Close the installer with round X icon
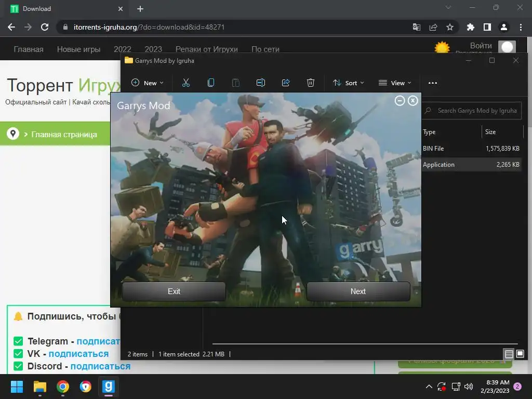The image size is (532, 399). click(x=413, y=101)
